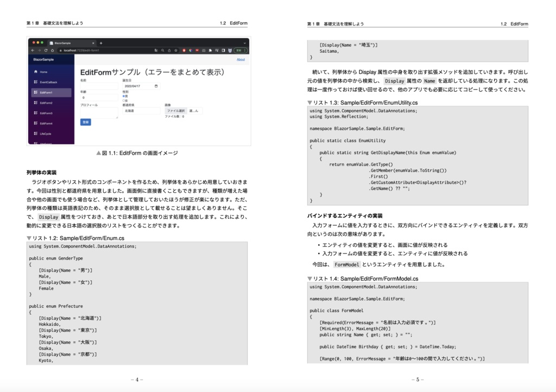Choose the 女 radio option

click(124, 100)
